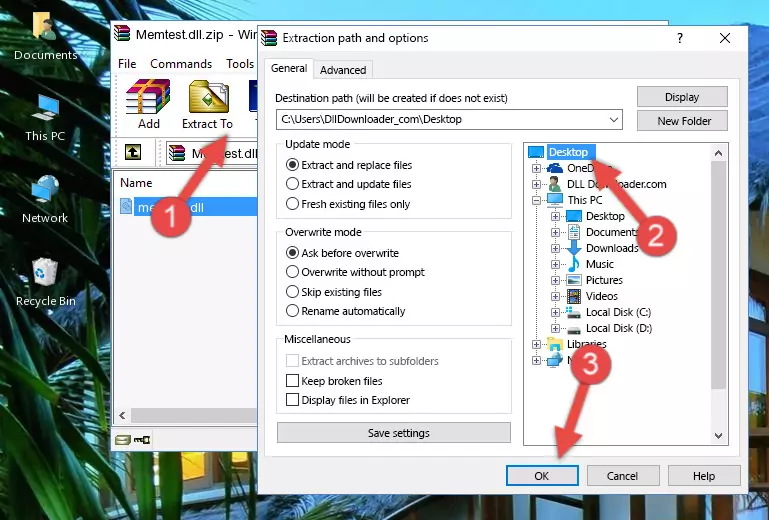This screenshot has width=769, height=520.
Task: Collapse the This PC tree node
Action: 536,200
